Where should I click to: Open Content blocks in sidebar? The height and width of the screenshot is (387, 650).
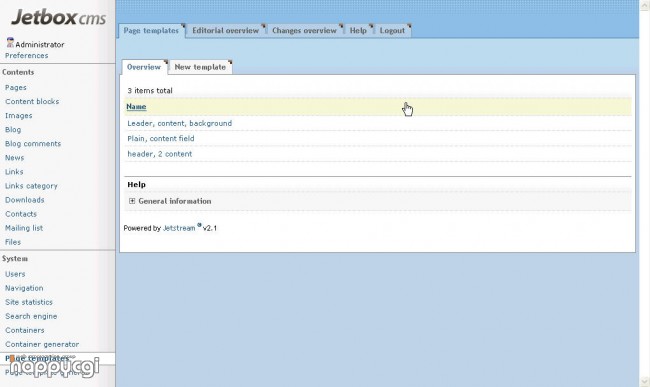[x=32, y=102]
